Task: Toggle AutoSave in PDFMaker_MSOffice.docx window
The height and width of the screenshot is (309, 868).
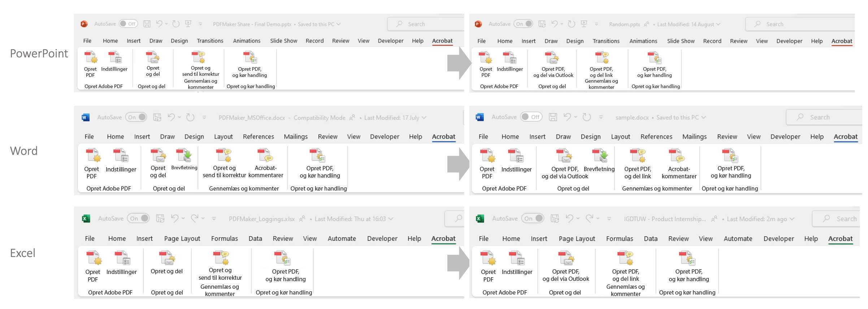Action: [x=136, y=117]
